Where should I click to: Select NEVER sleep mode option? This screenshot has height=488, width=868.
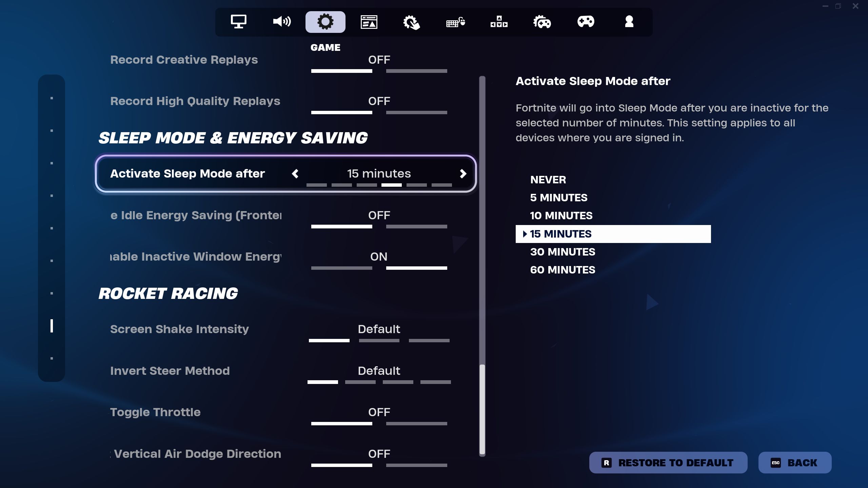click(x=547, y=179)
